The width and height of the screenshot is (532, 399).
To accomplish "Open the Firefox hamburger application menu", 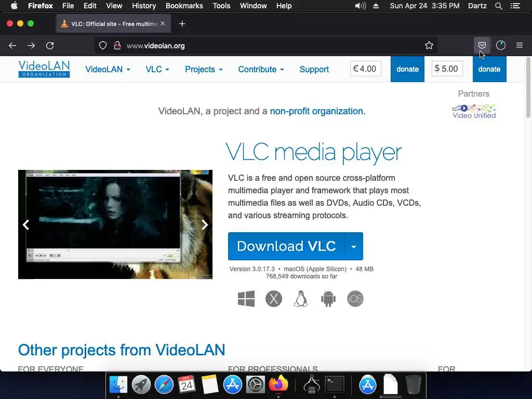I will [x=520, y=45].
